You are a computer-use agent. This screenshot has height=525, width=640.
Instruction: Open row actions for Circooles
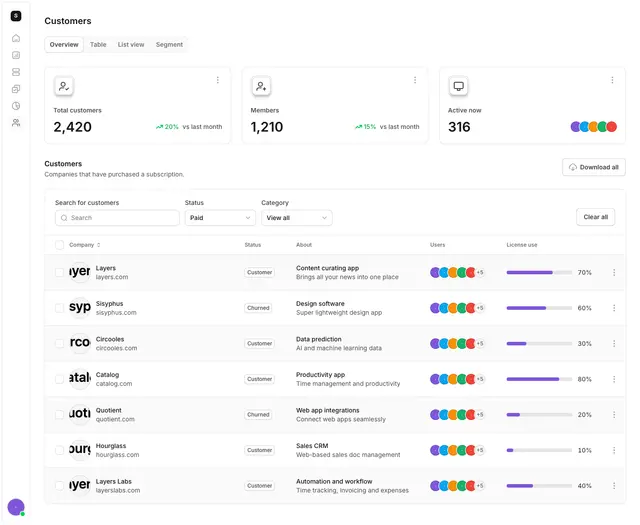click(614, 343)
